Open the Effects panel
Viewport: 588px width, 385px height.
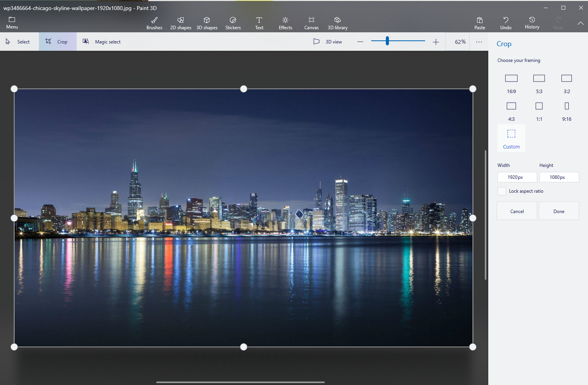tap(285, 23)
